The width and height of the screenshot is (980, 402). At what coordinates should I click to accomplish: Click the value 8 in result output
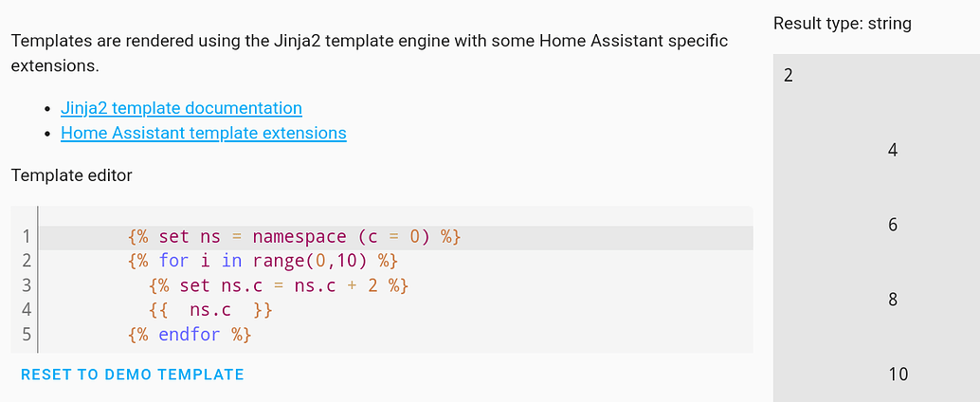pos(893,300)
